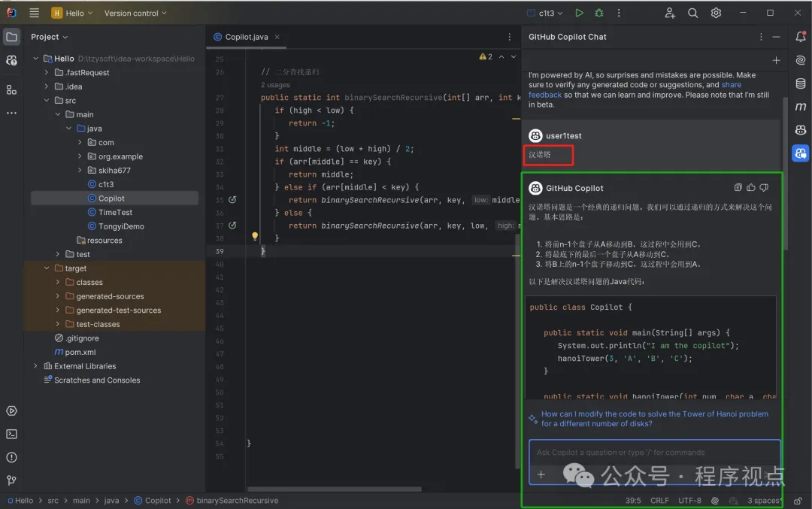812x509 pixels.
Task: Close the Copilot.java tab
Action: click(x=277, y=37)
